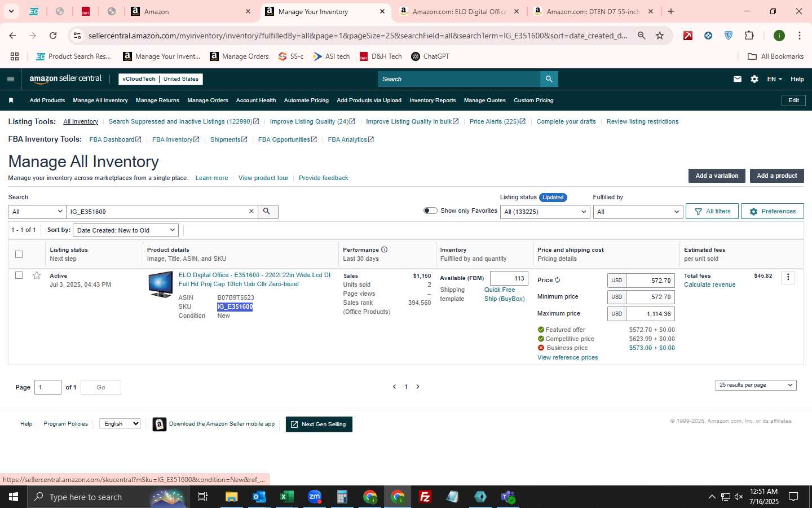This screenshot has height=508, width=812.
Task: Open the row actions three-dot menu
Action: click(788, 277)
